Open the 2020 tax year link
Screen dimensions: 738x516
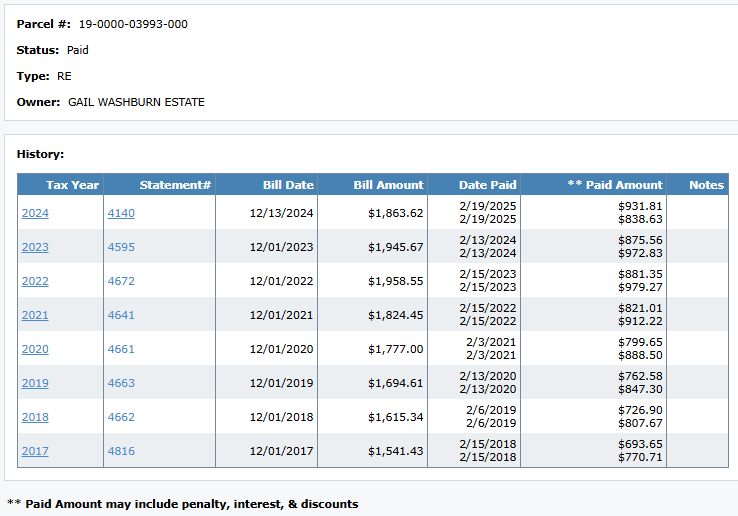(x=35, y=349)
